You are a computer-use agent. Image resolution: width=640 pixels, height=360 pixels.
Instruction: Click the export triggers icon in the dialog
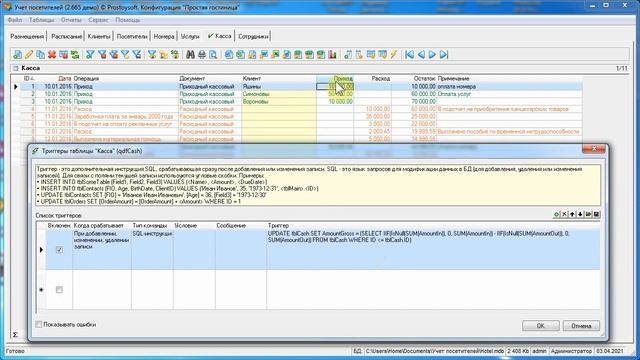tap(588, 214)
